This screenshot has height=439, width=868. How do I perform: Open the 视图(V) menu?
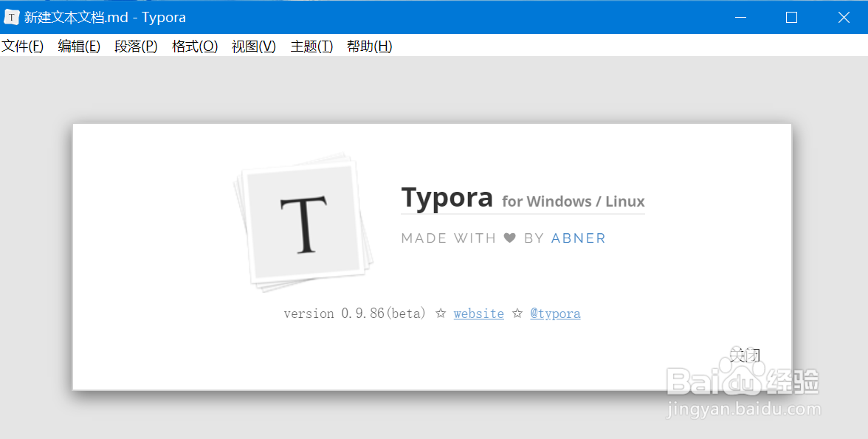tap(254, 46)
